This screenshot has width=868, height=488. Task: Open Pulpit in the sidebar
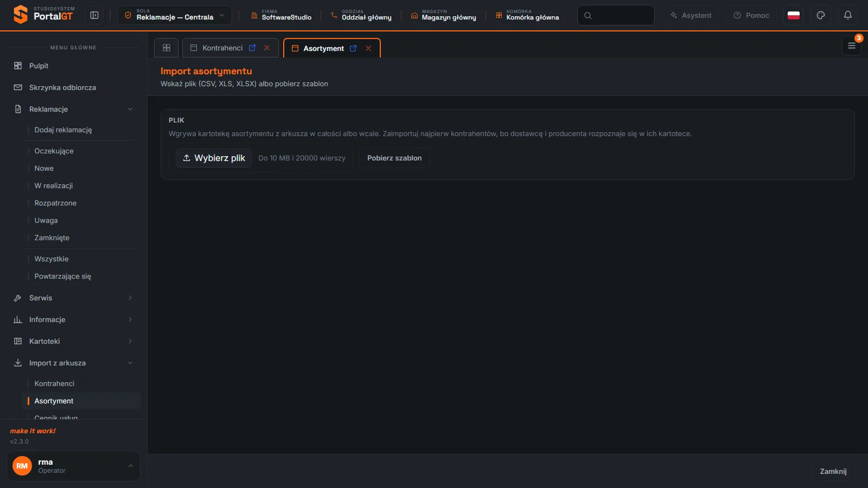73,66
